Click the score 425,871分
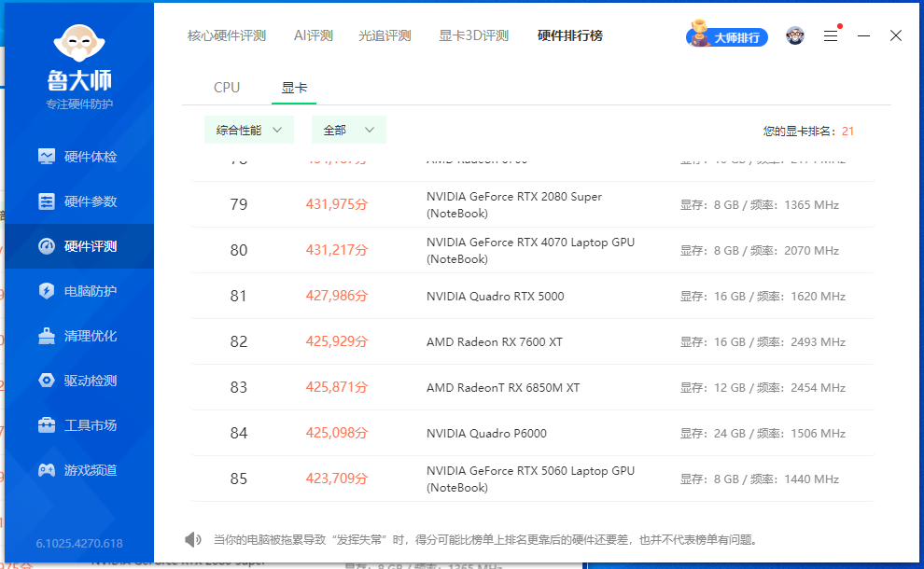 (x=337, y=388)
